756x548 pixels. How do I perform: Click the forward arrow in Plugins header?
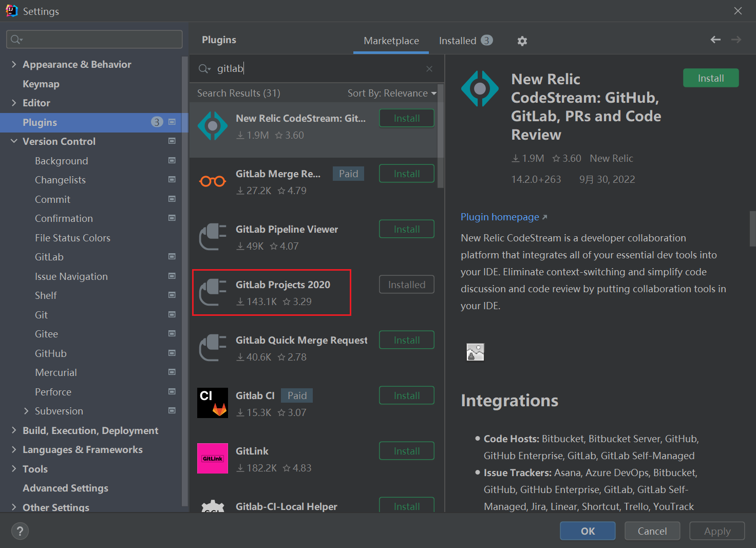736,40
